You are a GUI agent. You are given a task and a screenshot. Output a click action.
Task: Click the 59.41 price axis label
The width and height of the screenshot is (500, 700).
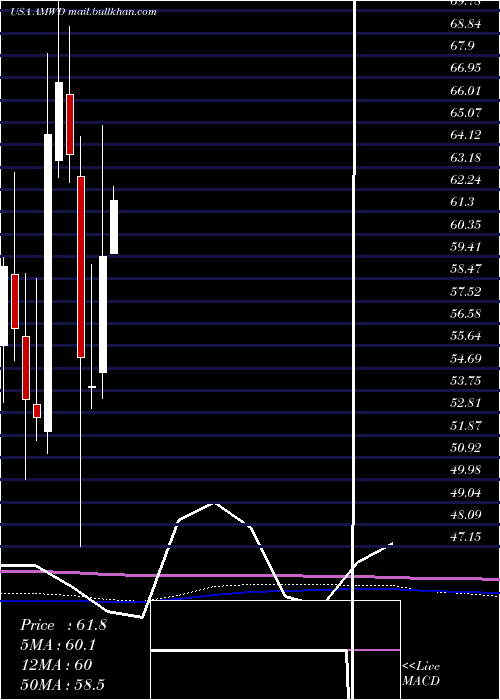pos(466,246)
